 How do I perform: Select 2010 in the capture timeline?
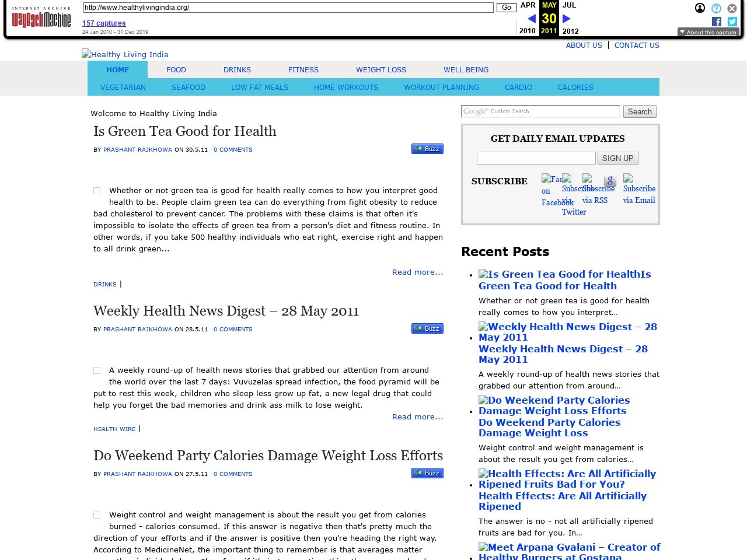(x=527, y=31)
